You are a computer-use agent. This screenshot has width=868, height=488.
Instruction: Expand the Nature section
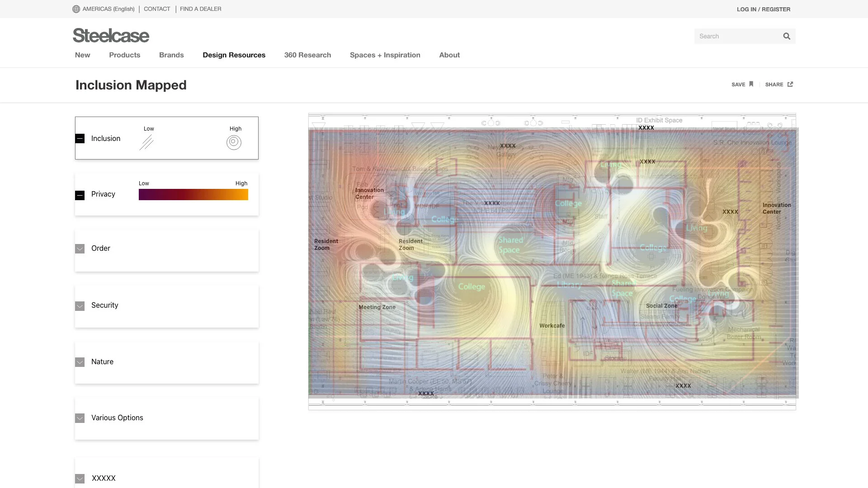click(80, 362)
